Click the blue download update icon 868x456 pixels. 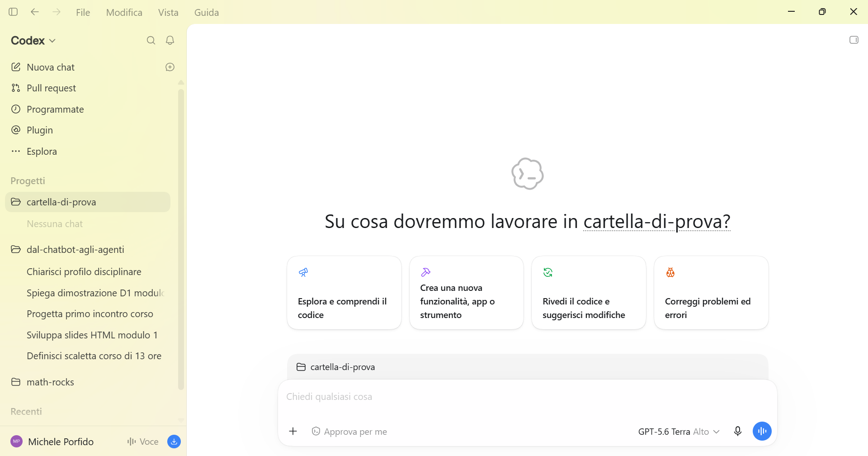(174, 442)
